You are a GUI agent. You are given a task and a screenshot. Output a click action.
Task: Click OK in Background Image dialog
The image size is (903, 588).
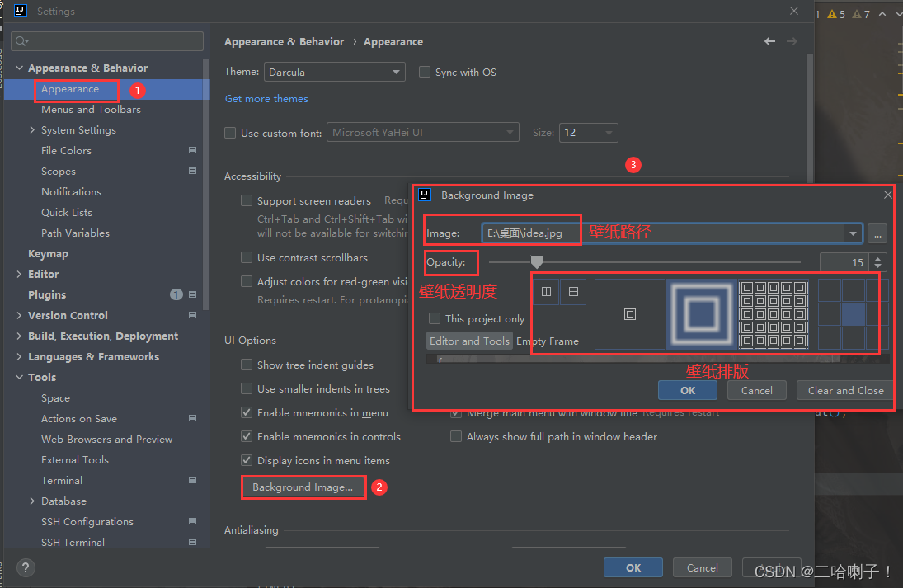coord(688,390)
